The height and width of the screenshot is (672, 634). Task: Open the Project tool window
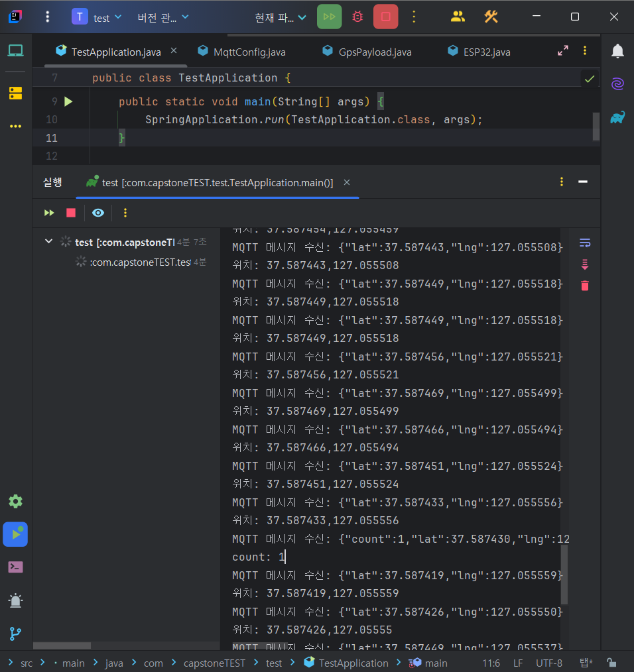[x=15, y=50]
